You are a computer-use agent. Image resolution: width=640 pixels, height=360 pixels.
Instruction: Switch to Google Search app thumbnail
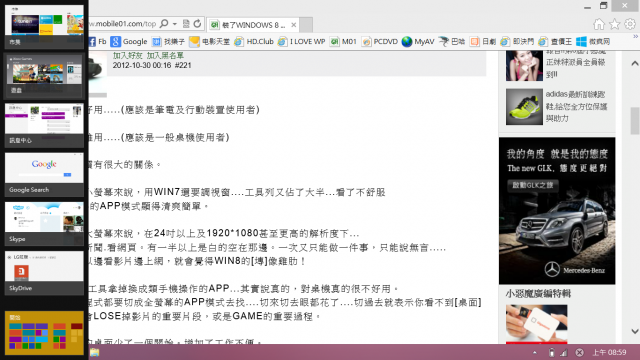click(44, 174)
